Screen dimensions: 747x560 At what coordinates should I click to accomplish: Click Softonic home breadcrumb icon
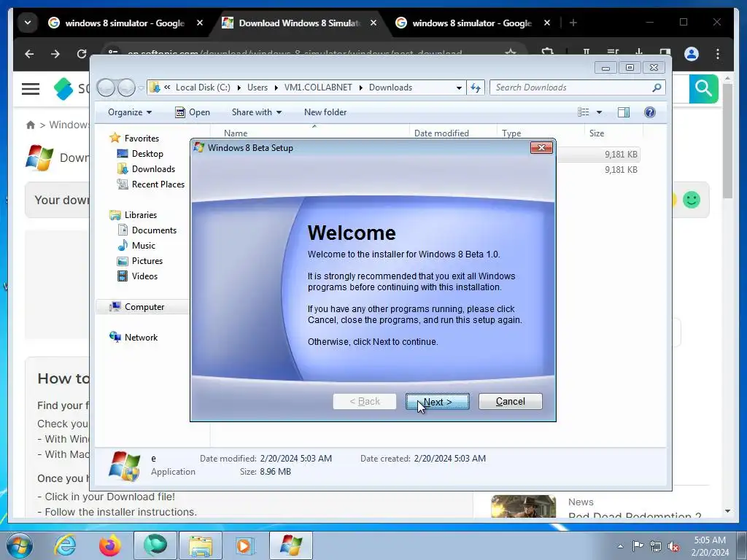[x=31, y=125]
